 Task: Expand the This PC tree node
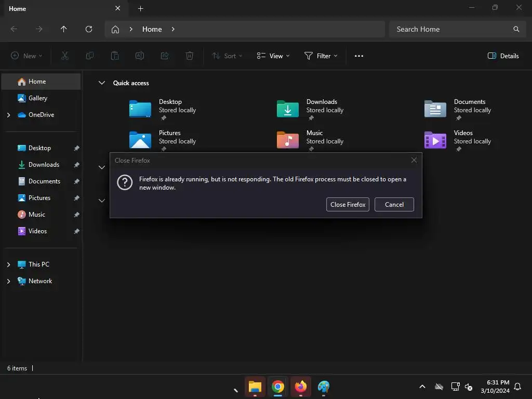click(8, 264)
